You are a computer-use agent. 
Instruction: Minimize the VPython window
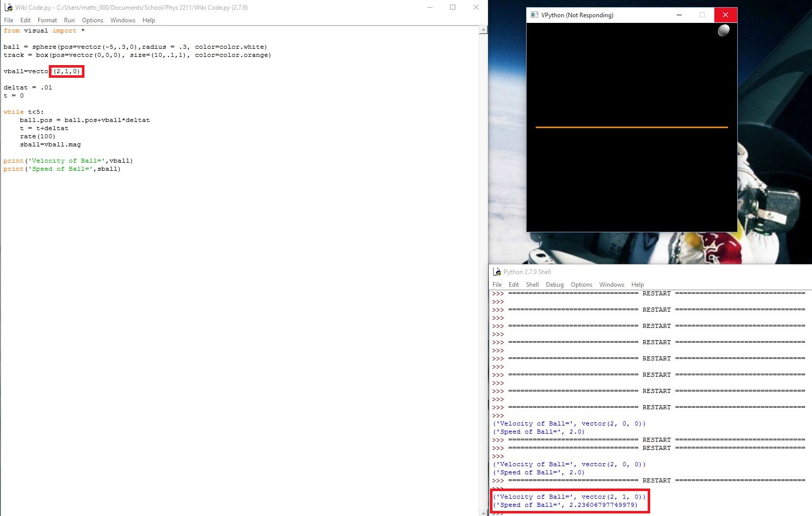pos(679,15)
